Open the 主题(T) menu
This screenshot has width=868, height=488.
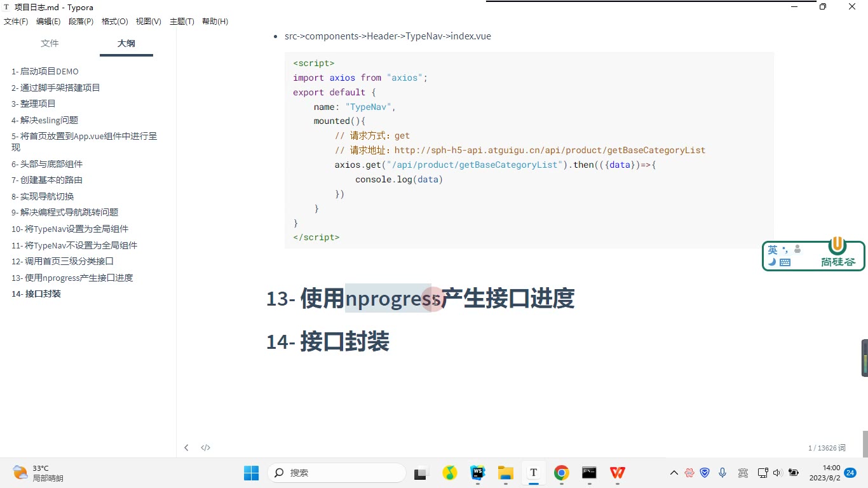tap(182, 22)
